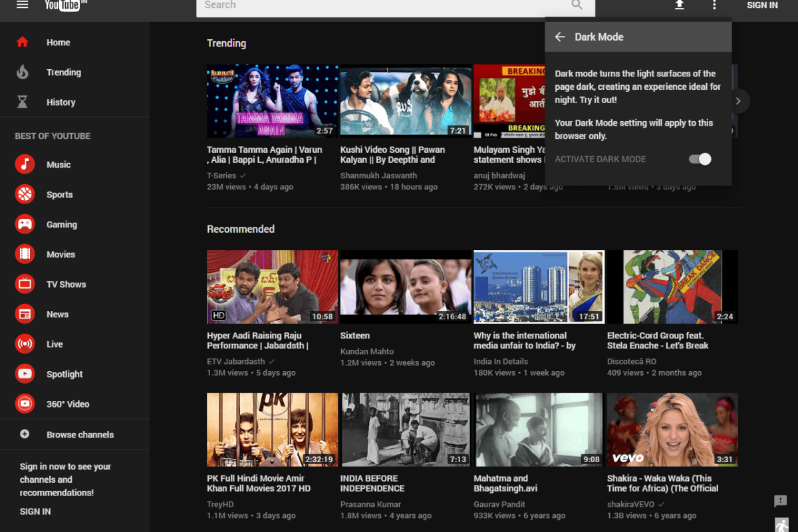Click the sidebar SIGN IN link
The height and width of the screenshot is (532, 798).
coord(35,511)
